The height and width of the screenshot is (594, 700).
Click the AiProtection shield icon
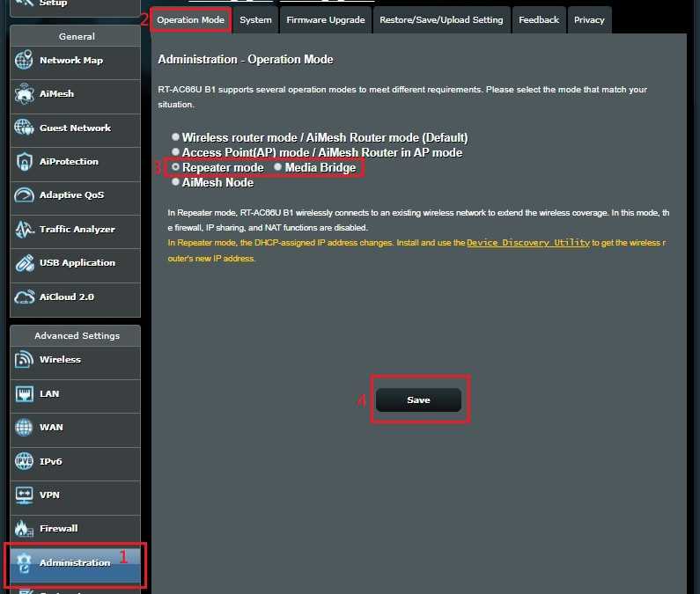[24, 162]
